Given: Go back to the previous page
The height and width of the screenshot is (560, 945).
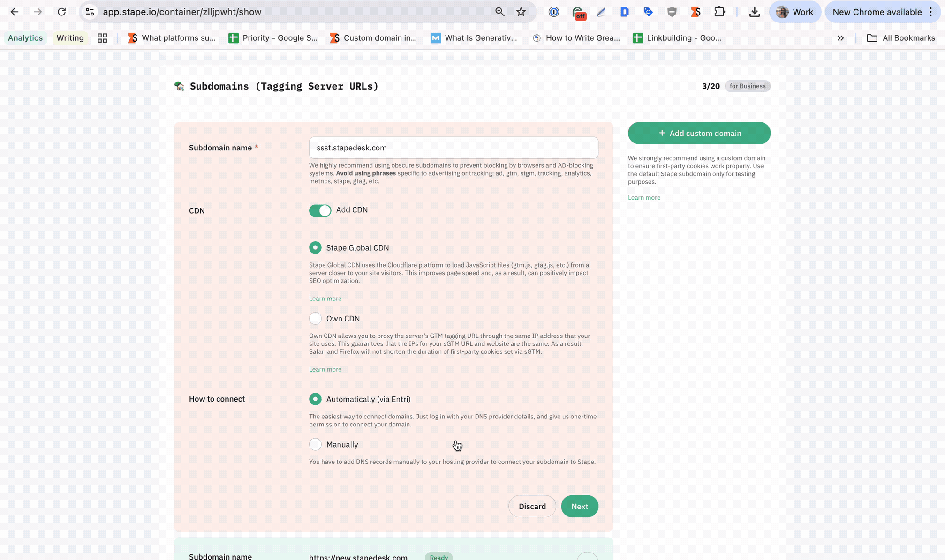Looking at the screenshot, I should click(x=15, y=12).
